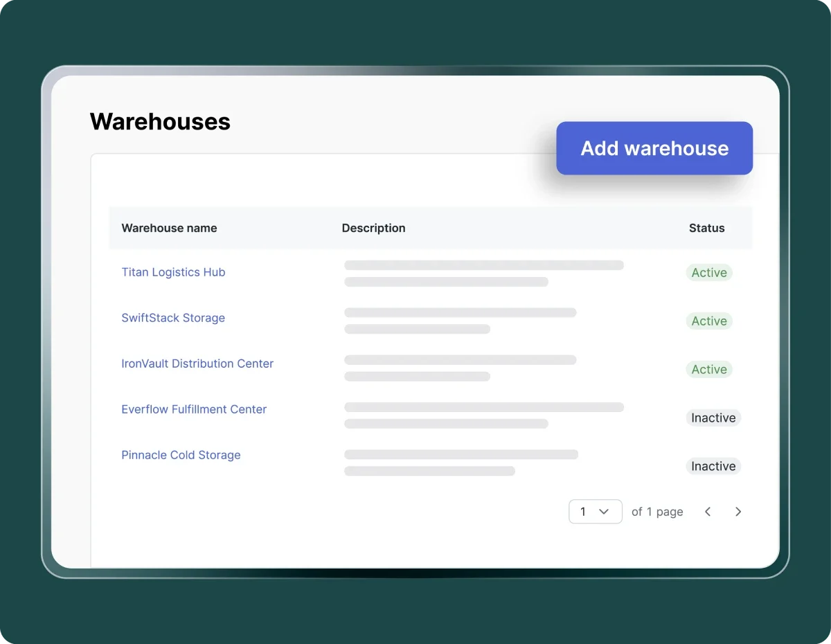831x644 pixels.
Task: Click Active badge for IronVault Distribution Center
Action: tap(709, 370)
